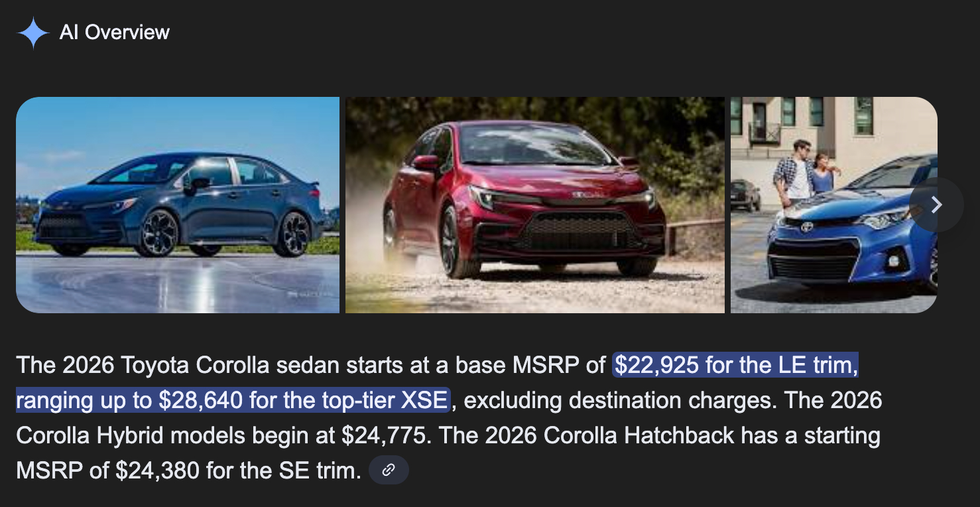Open the dark blue Corolla sedan photo

(x=178, y=204)
